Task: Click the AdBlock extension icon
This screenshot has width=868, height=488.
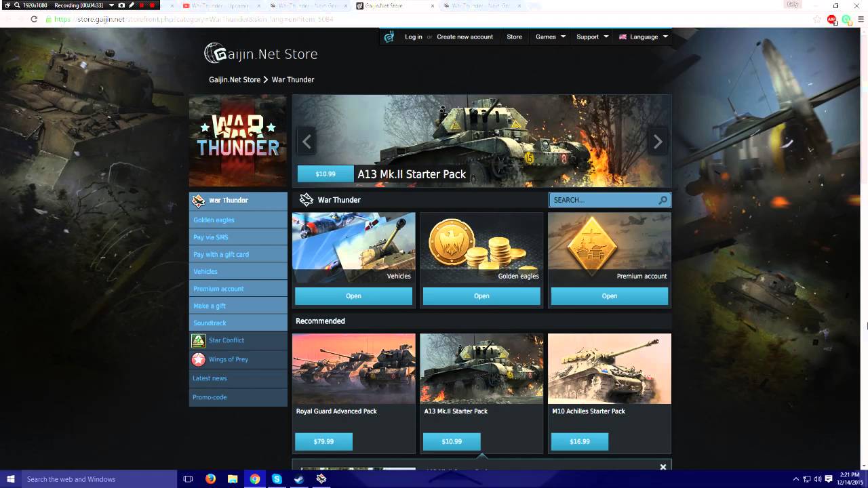Action: (832, 19)
